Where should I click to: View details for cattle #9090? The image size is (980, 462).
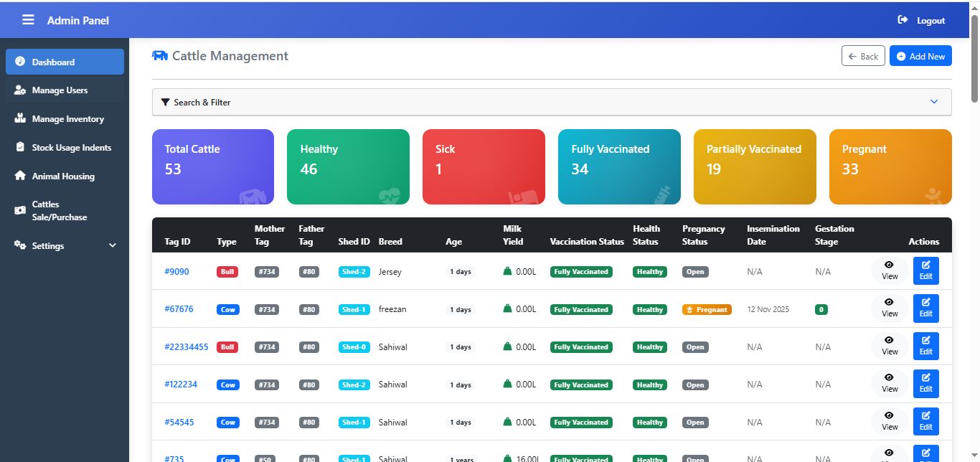[889, 270]
